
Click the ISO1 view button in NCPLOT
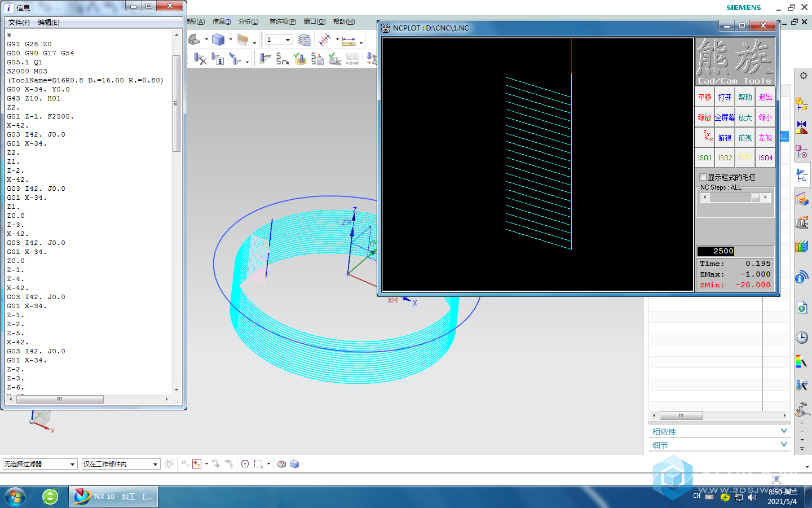click(705, 157)
